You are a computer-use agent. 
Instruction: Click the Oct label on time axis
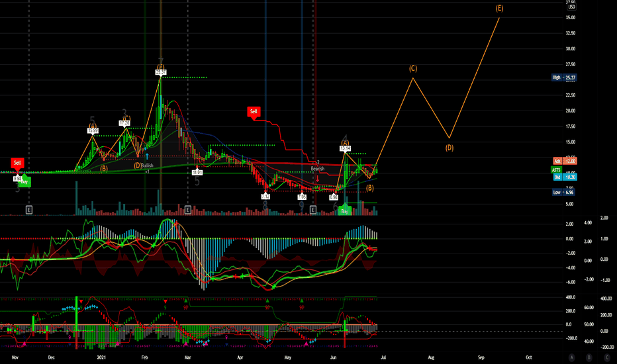(529, 357)
